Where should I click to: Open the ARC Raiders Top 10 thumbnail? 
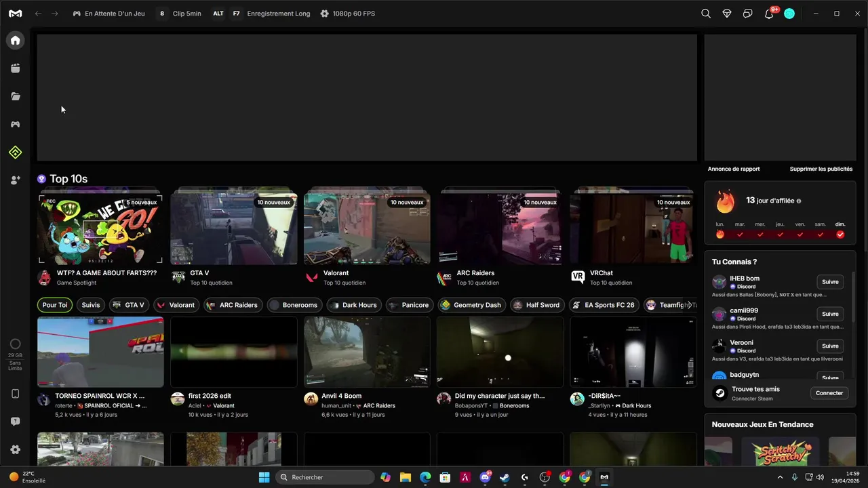(500, 230)
